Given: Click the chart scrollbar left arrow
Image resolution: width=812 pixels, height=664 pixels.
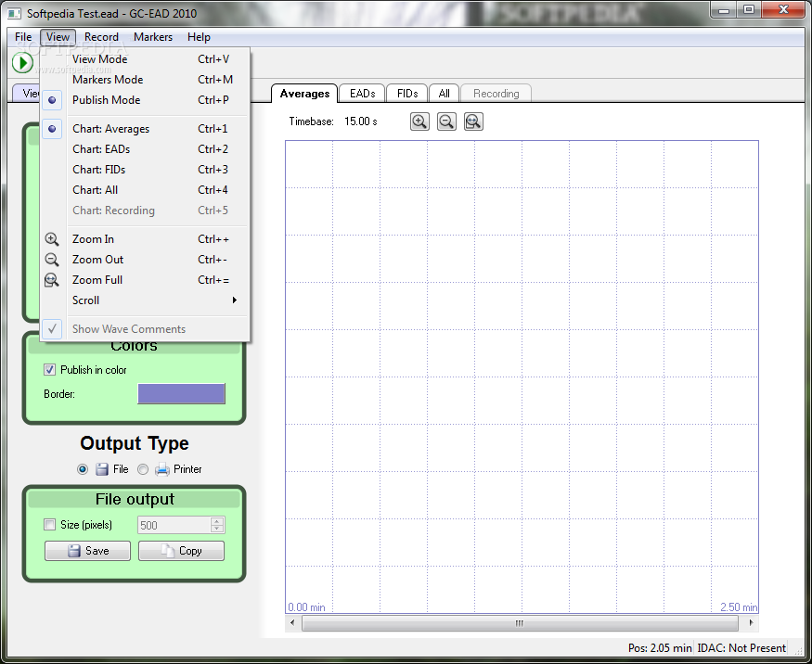Looking at the screenshot, I should (x=292, y=622).
